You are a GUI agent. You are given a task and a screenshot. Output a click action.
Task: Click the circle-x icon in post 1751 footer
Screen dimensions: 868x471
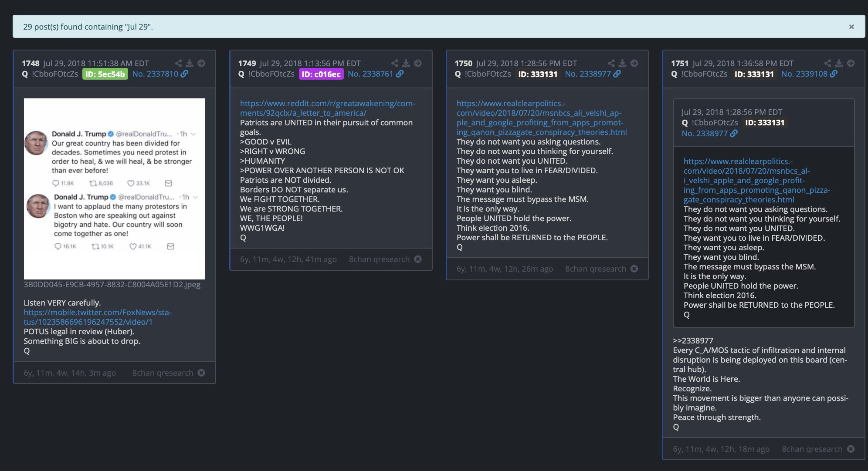tap(851, 449)
